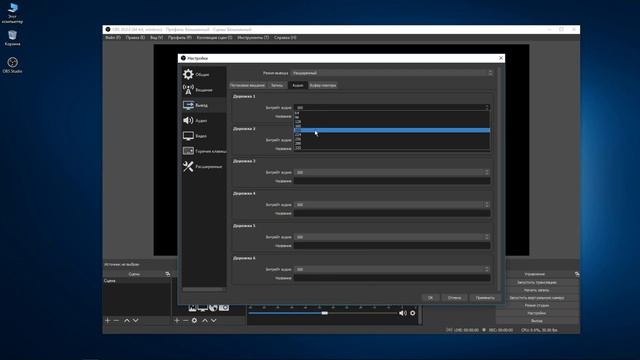The image size is (640, 360).
Task: Switch to the Streaming output tab
Action: [247, 85]
